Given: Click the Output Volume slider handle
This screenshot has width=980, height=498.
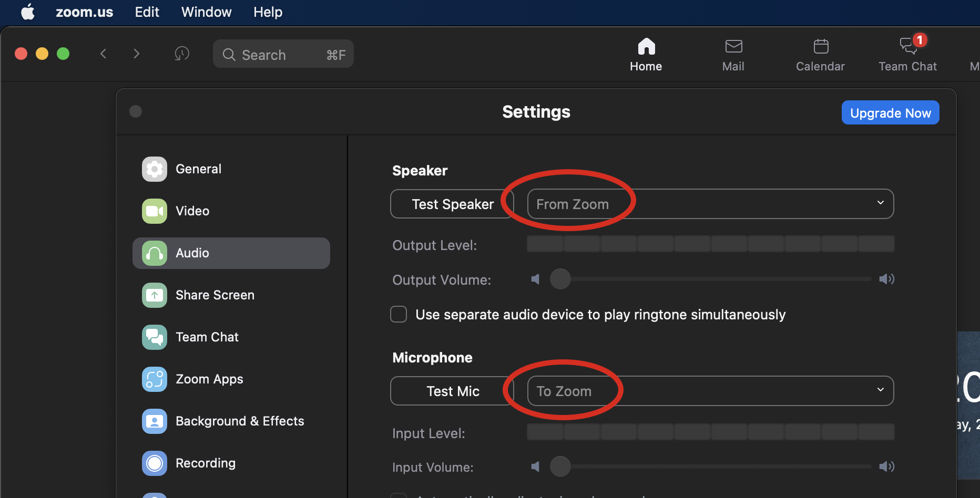Looking at the screenshot, I should click(x=560, y=279).
